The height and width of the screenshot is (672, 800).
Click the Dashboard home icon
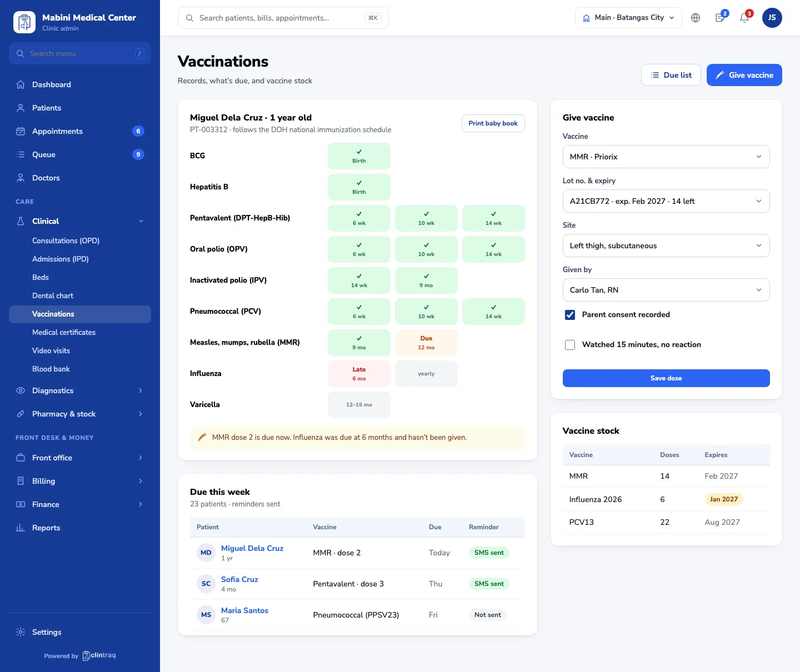coord(21,84)
